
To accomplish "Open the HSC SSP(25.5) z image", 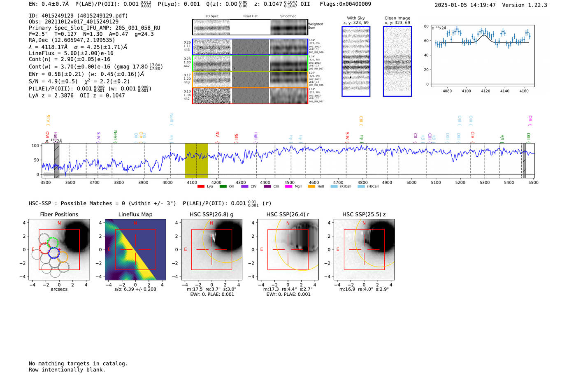I will pyautogui.click(x=364, y=249).
